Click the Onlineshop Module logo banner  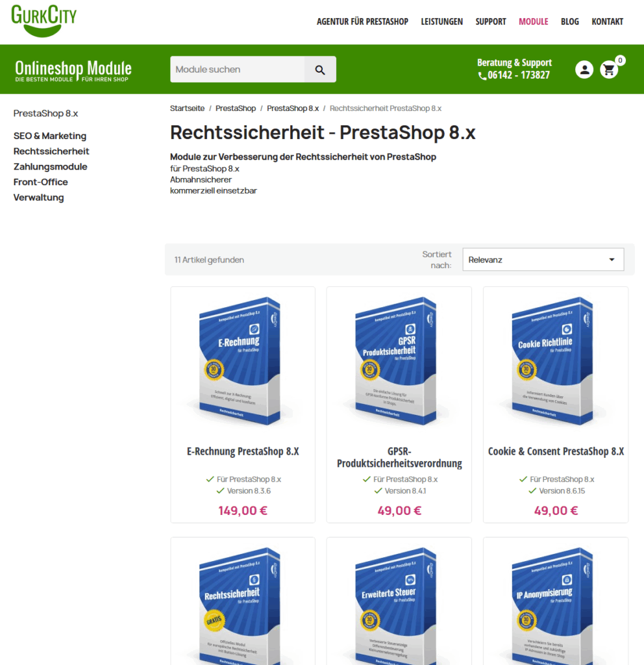(x=73, y=70)
